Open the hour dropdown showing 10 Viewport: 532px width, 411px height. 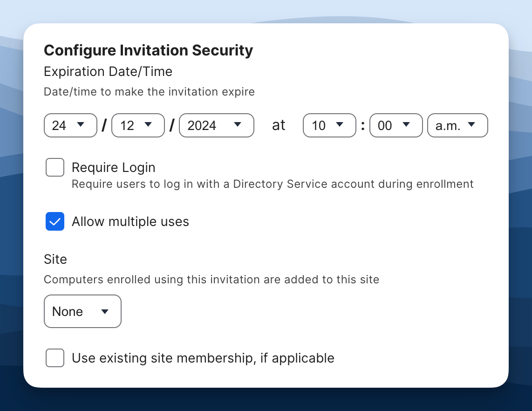pos(329,125)
